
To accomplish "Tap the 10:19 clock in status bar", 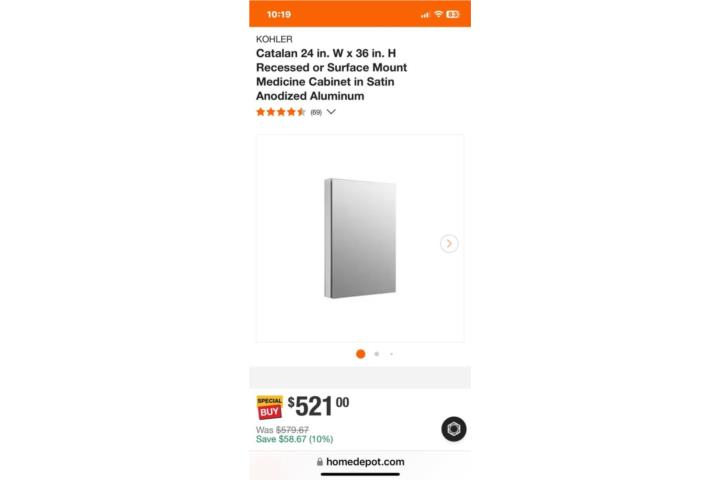I will point(279,14).
